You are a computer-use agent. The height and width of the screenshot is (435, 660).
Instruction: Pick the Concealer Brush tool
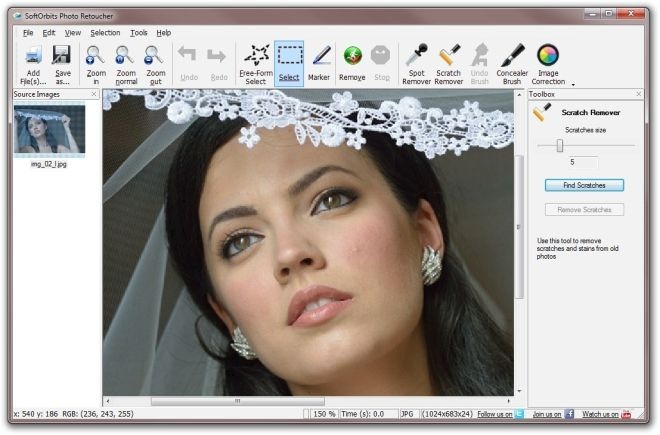[512, 56]
